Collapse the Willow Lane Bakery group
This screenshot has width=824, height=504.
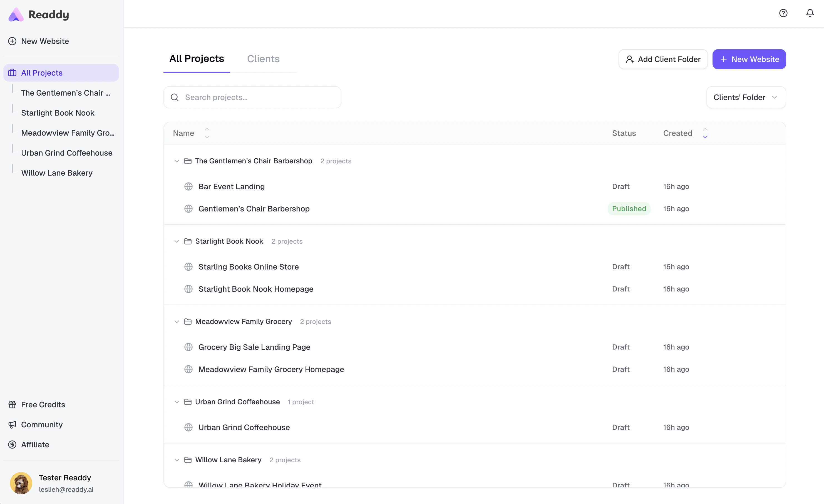coord(177,460)
